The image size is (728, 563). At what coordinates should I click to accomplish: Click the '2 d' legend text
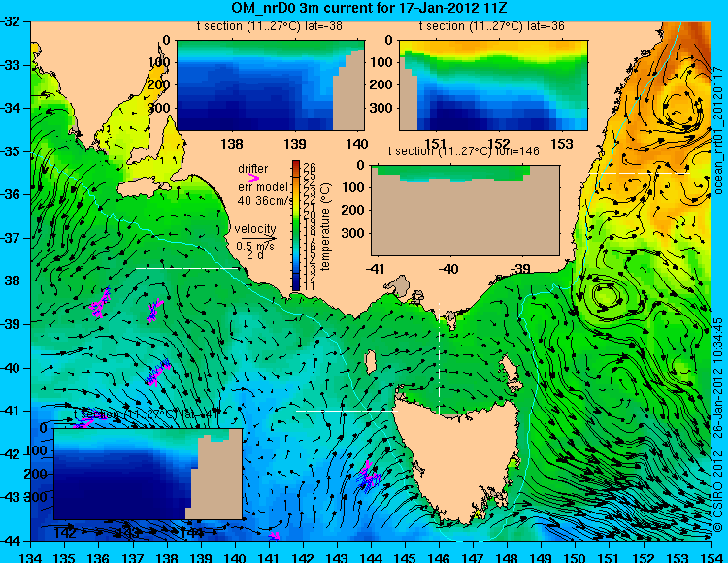pyautogui.click(x=255, y=255)
